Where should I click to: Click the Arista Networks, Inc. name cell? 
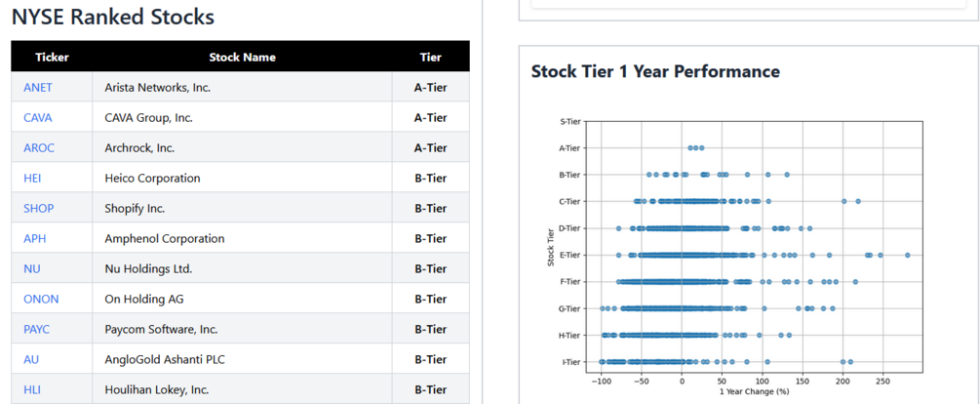coord(157,88)
